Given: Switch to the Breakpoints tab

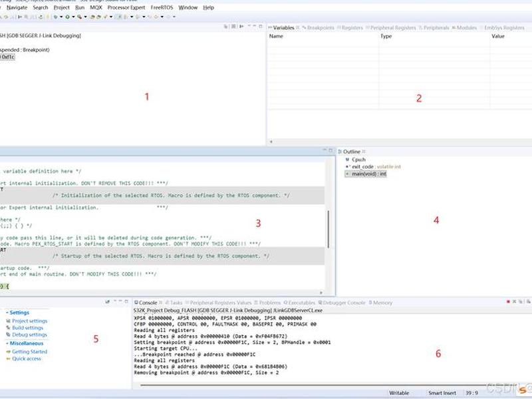Looking at the screenshot, I should pyautogui.click(x=318, y=27).
